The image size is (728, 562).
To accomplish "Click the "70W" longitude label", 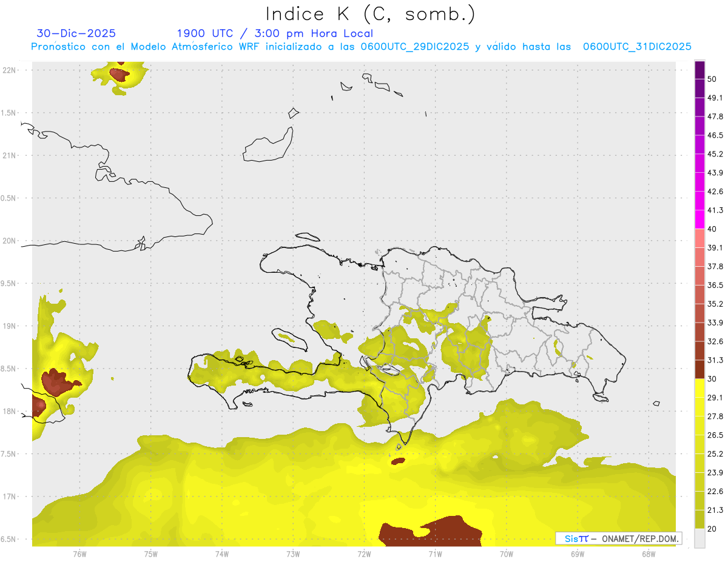I will [x=507, y=554].
